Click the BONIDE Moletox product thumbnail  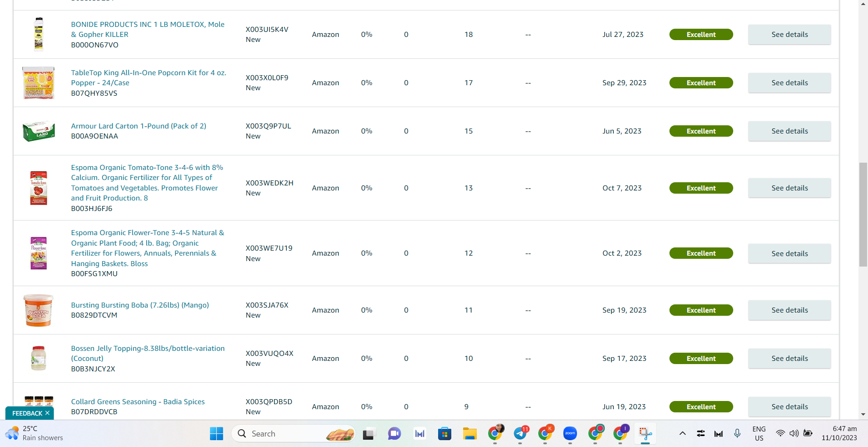click(39, 34)
